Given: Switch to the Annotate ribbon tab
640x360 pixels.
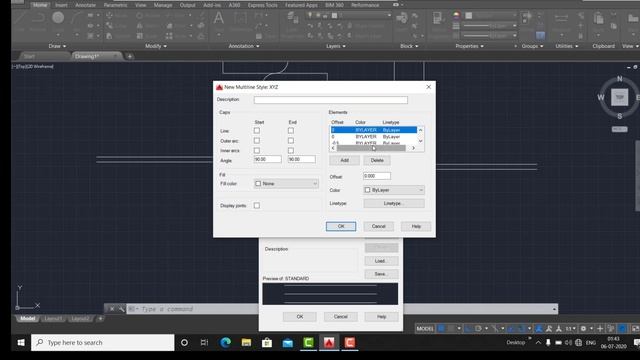Looking at the screenshot, I should [x=85, y=5].
